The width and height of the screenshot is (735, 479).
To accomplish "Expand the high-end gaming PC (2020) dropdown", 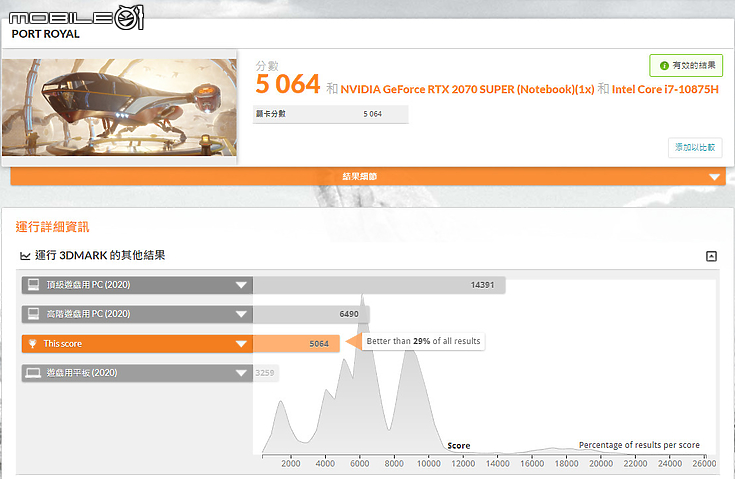I will point(241,314).
